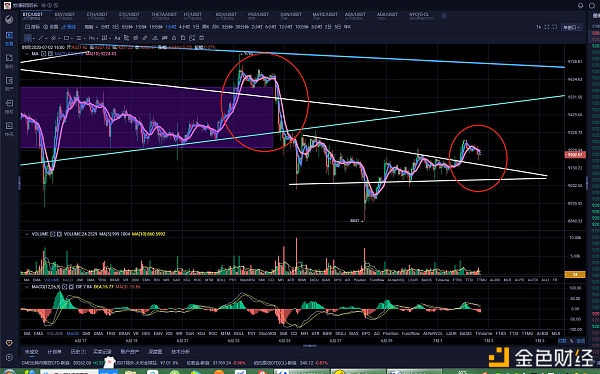
Task: Select the 4-hour timeframe button
Action: 184,27
